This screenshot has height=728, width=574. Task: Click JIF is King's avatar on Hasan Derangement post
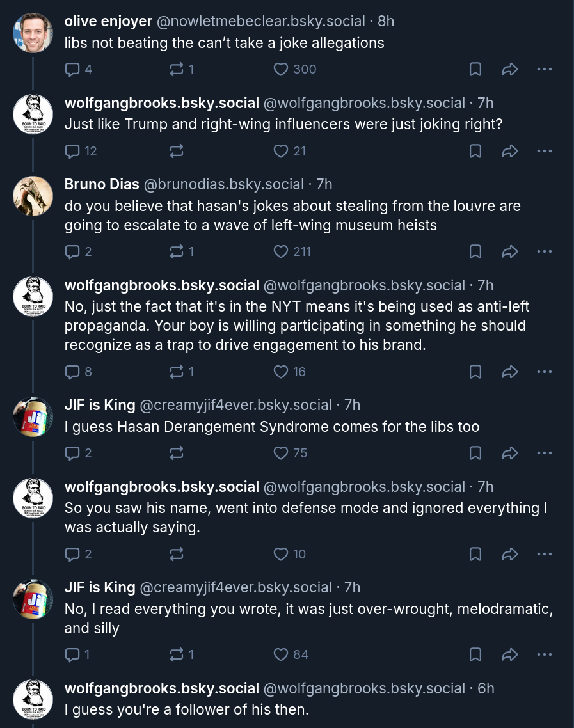tap(33, 416)
